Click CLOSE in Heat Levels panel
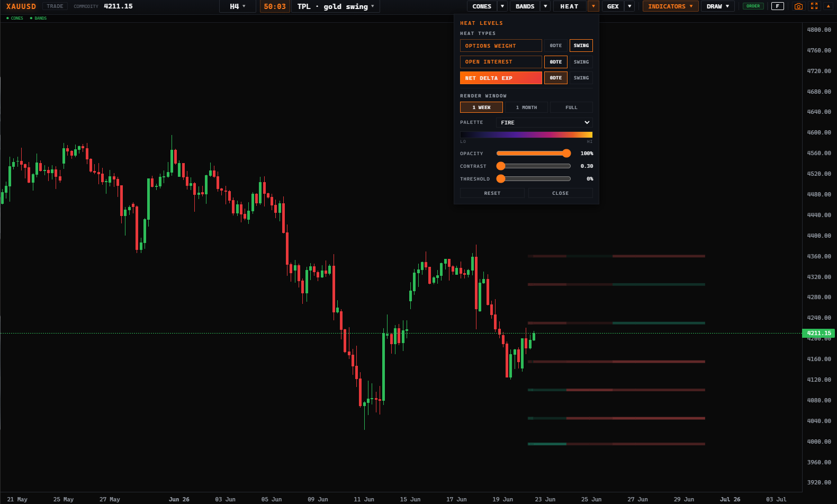The height and width of the screenshot is (504, 837). (x=561, y=193)
